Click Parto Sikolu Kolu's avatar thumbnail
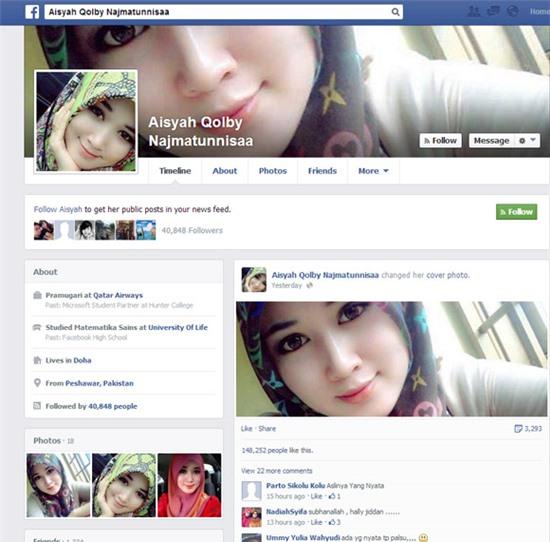550x542 pixels. click(x=252, y=491)
